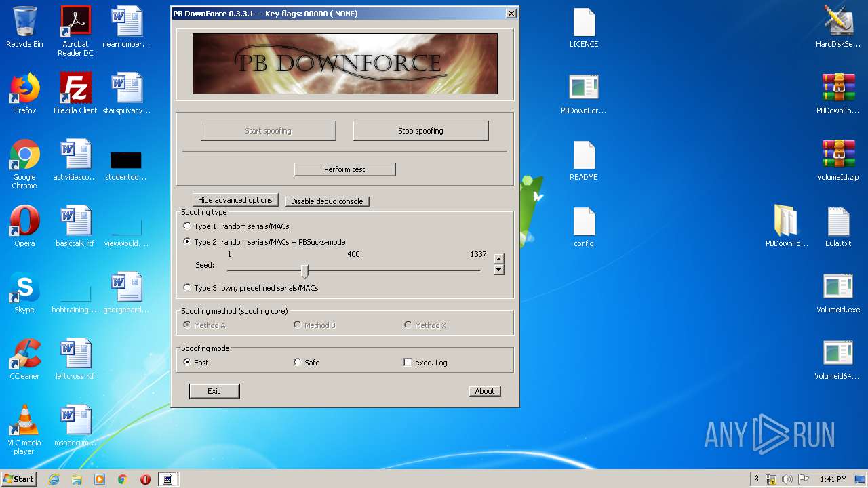
Task: Open the studentdo desktop file
Action: click(126, 163)
